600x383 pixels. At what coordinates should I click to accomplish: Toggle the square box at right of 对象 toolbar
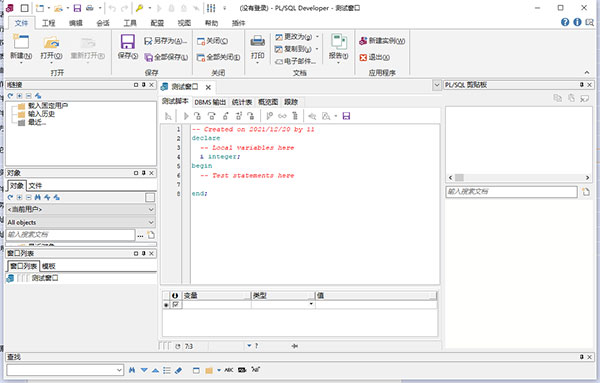(x=150, y=197)
